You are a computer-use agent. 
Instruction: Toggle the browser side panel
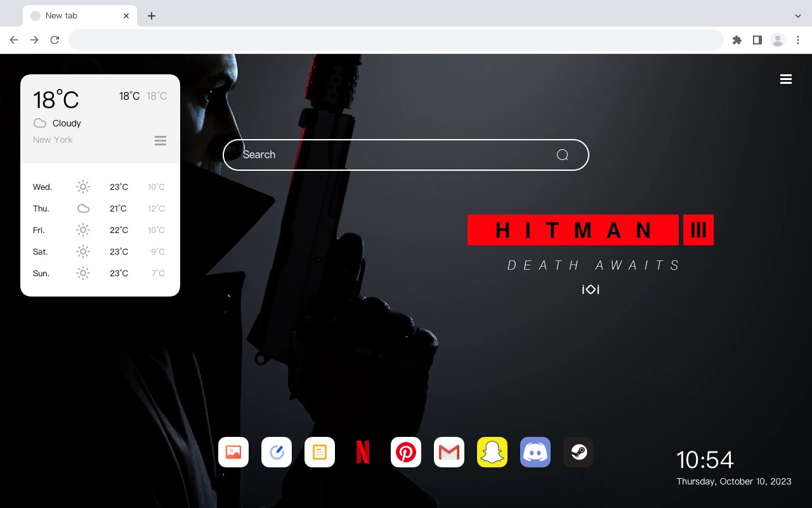tap(757, 40)
